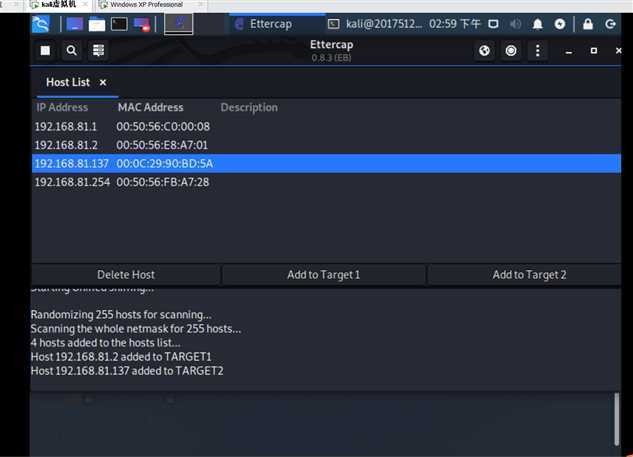Viewport: 633px width, 457px height.
Task: Select host row 192.168.81.1
Action: [x=326, y=127]
